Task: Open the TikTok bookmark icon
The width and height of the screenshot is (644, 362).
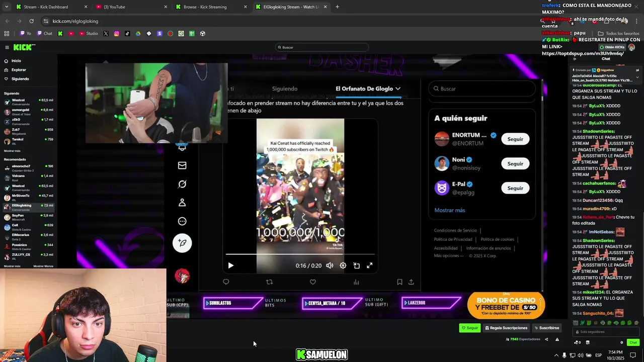Action: 127,34
